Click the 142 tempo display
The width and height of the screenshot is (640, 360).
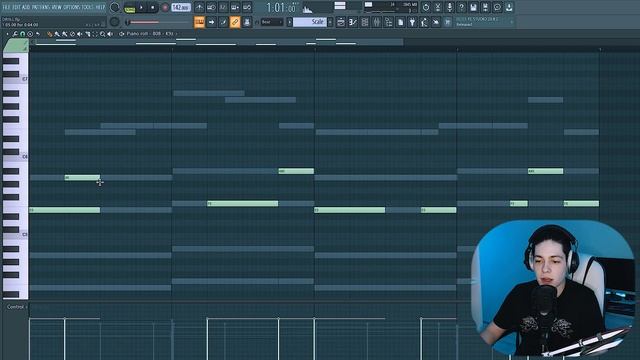[181, 7]
